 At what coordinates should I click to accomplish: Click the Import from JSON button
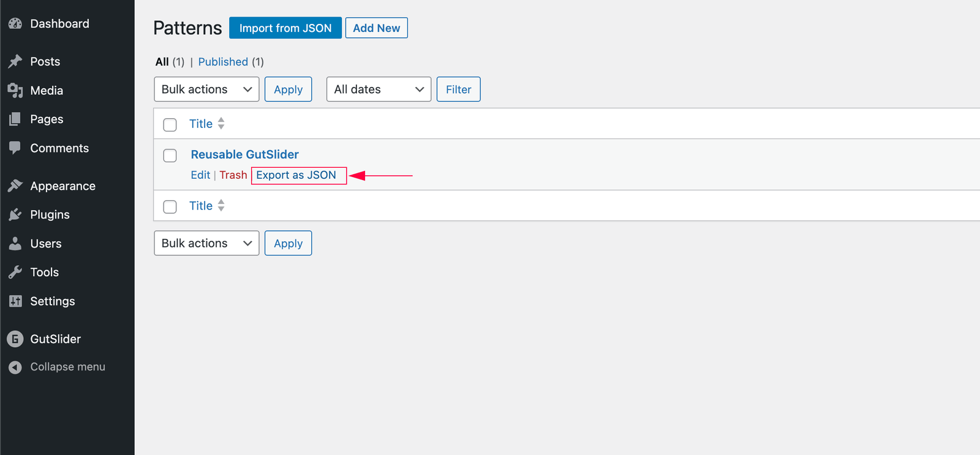coord(285,28)
